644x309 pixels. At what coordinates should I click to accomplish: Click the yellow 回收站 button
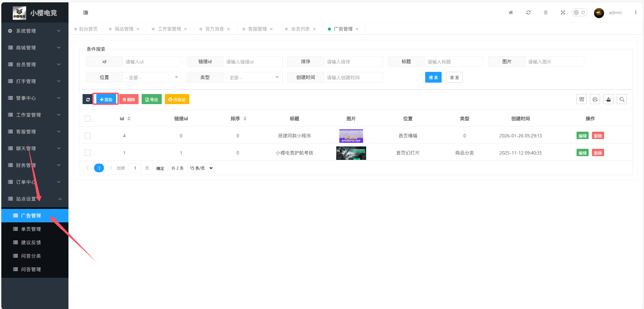tap(177, 99)
